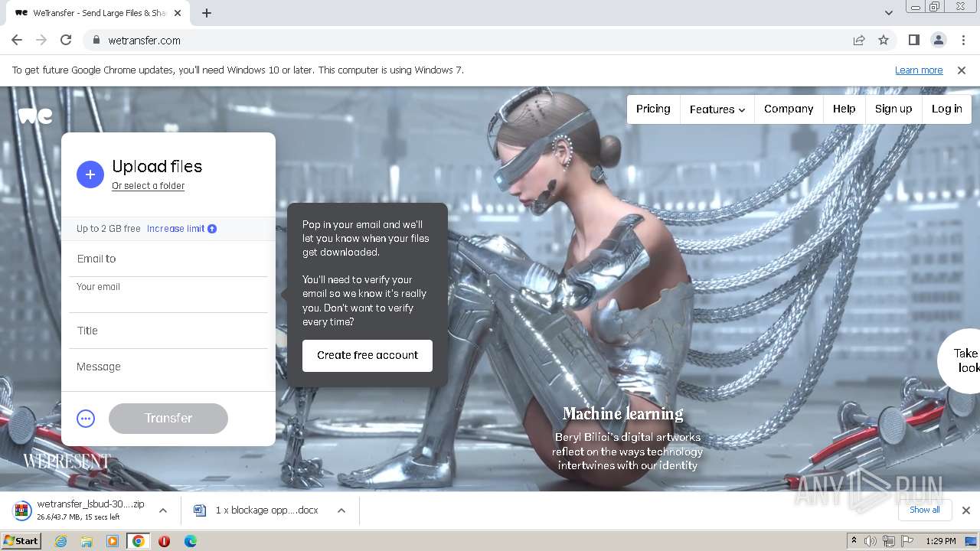
Task: Click the Create free account button
Action: (x=367, y=356)
